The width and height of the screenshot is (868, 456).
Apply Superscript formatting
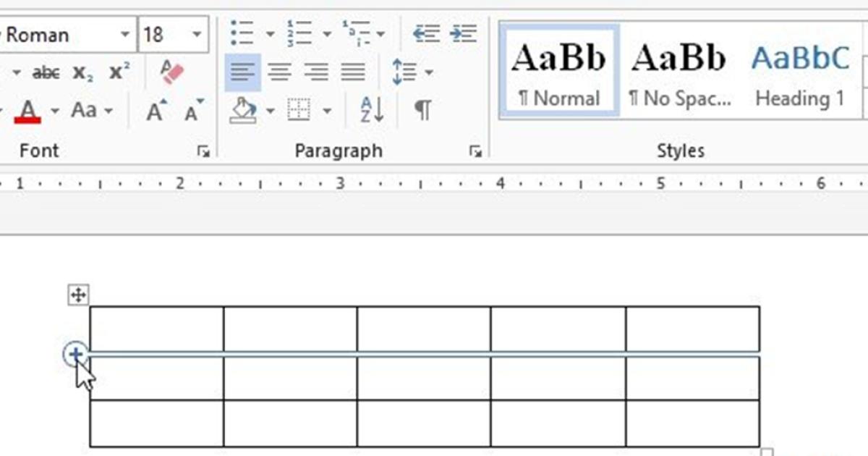119,72
